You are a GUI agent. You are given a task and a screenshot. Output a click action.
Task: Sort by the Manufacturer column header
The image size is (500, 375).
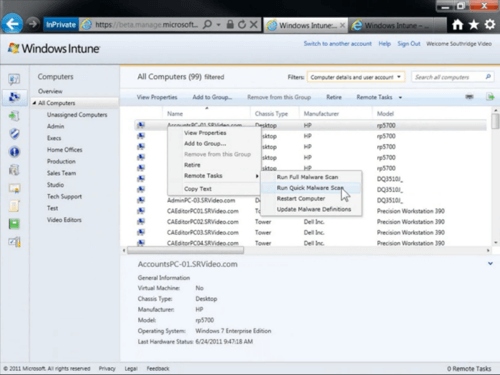[321, 114]
